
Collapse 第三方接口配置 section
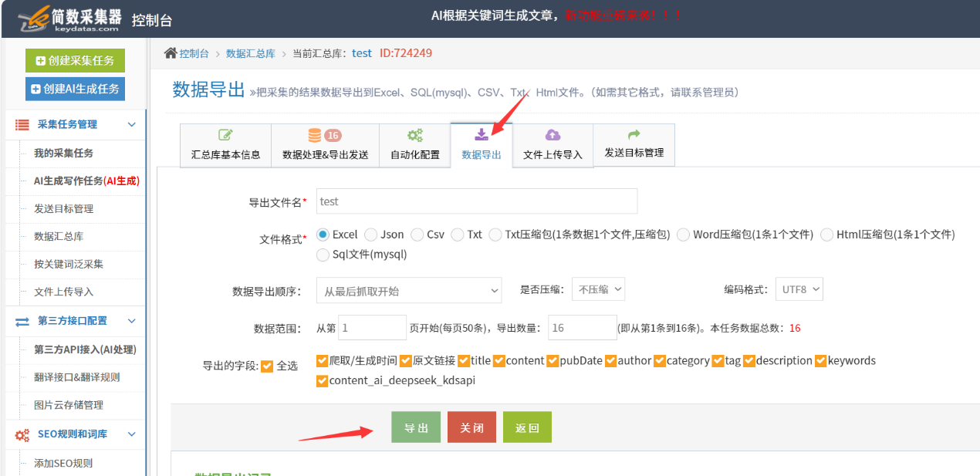tap(131, 321)
